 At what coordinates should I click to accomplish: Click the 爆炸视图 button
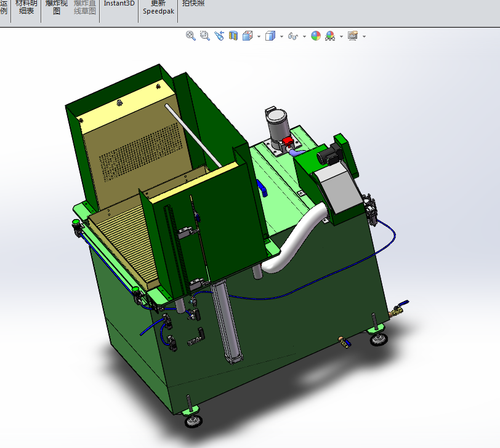[57, 7]
